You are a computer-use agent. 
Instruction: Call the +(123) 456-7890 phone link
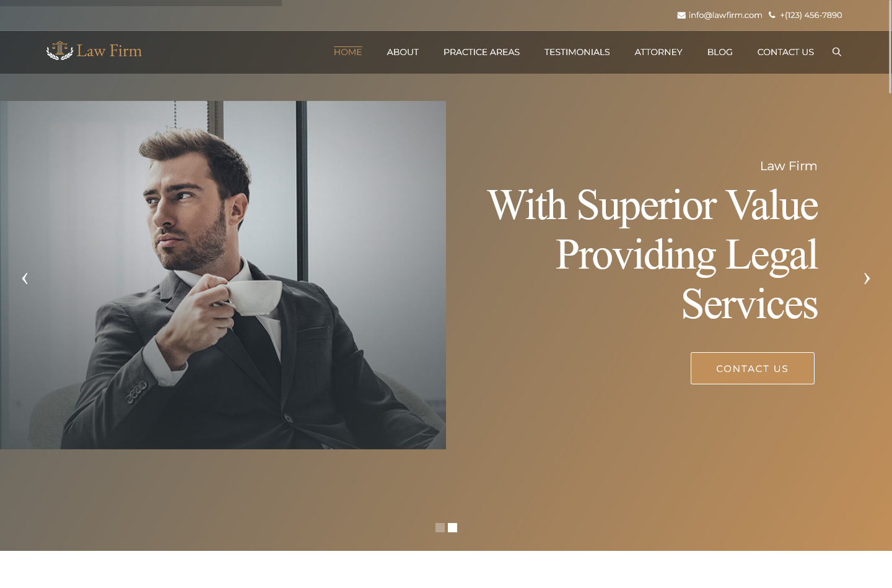coord(811,15)
